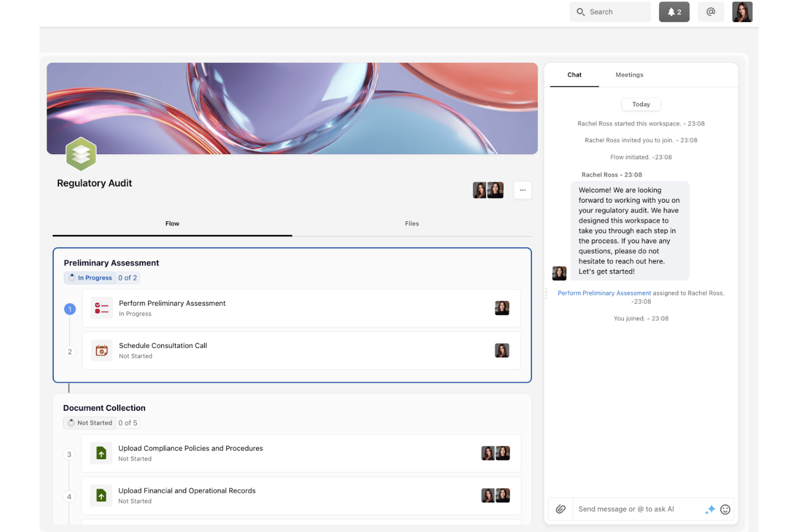Click the attachment paperclip icon in chat
Viewport: 798px width, 532px height.
(560, 509)
